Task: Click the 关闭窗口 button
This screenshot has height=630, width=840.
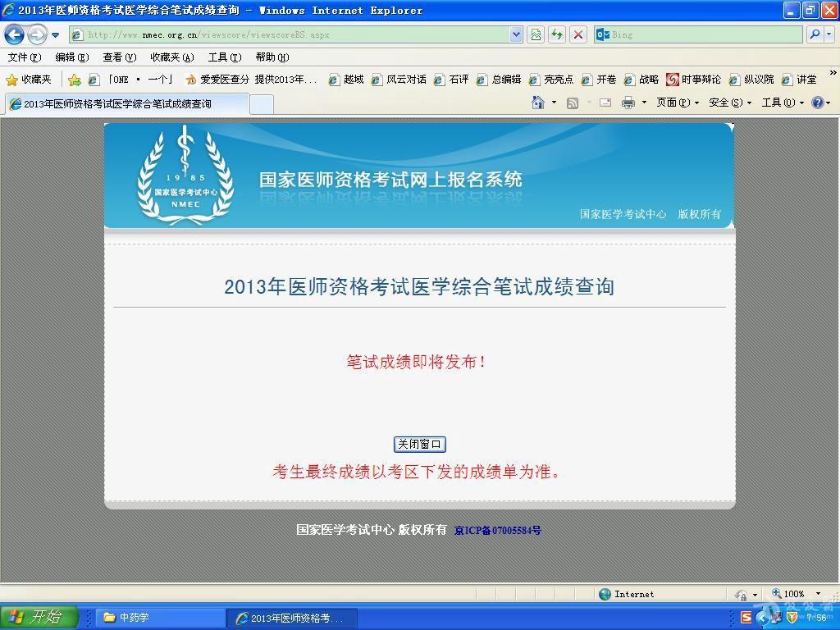Action: 420,444
